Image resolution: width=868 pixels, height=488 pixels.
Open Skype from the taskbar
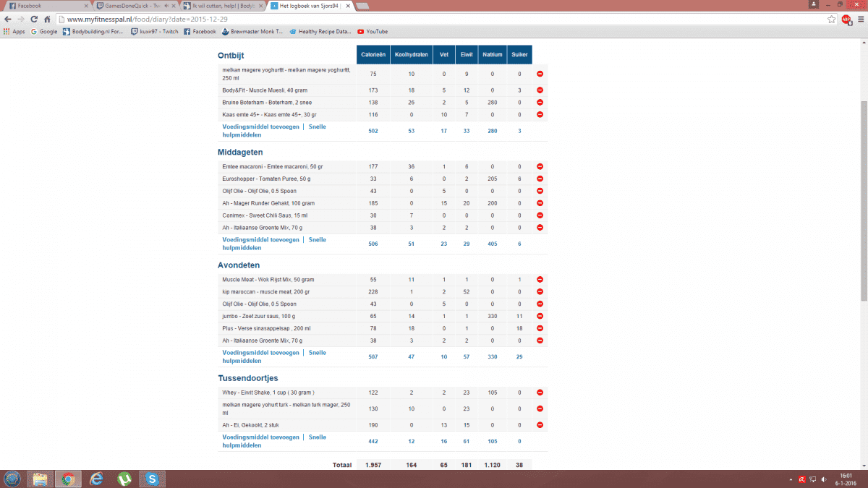(152, 479)
